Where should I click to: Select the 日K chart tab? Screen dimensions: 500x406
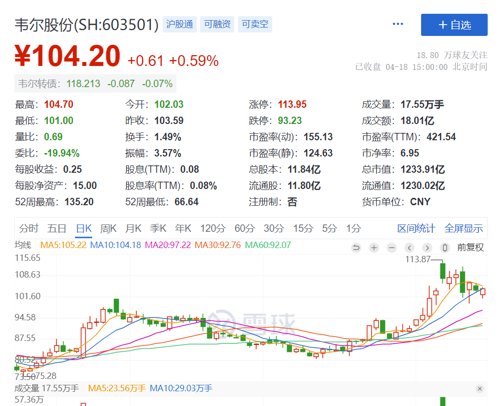pos(84,228)
